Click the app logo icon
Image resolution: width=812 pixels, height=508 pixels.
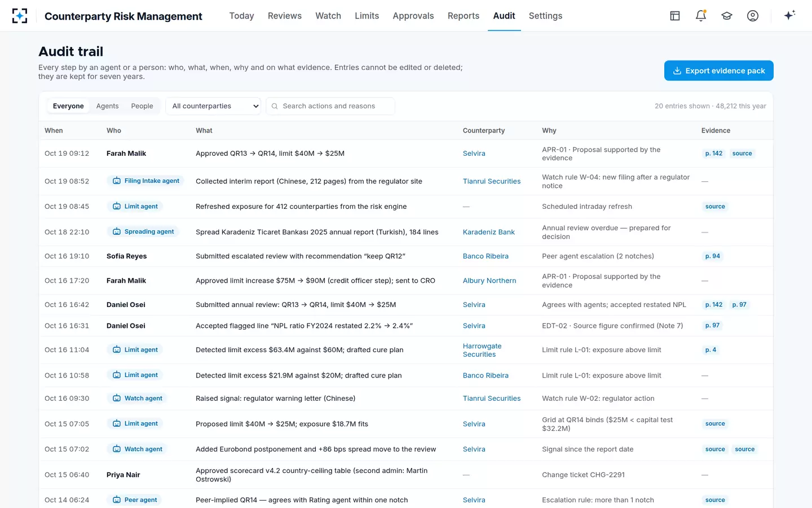[20, 16]
